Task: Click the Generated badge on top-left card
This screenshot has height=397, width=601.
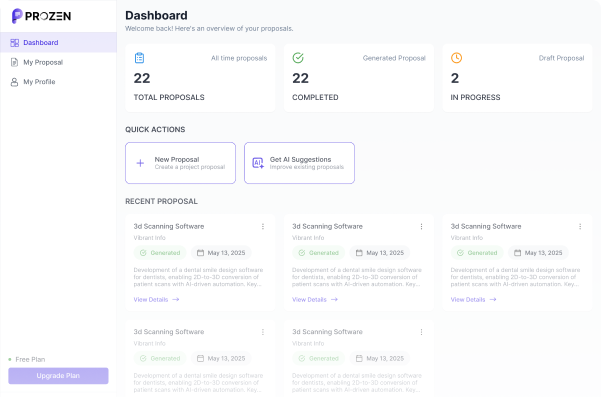Action: pyautogui.click(x=160, y=253)
